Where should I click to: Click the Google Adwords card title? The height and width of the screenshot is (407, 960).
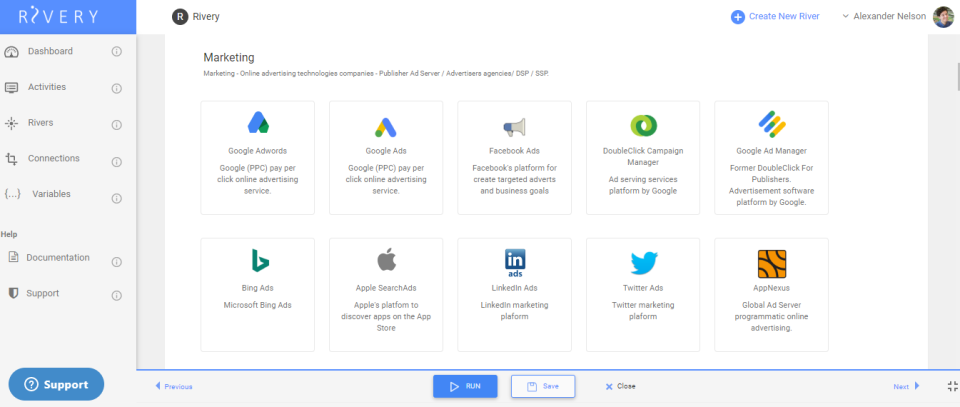pos(258,151)
